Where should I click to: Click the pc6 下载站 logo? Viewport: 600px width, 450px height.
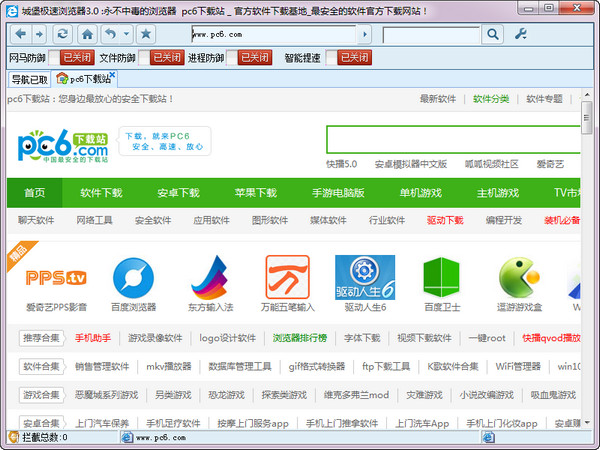[x=63, y=146]
